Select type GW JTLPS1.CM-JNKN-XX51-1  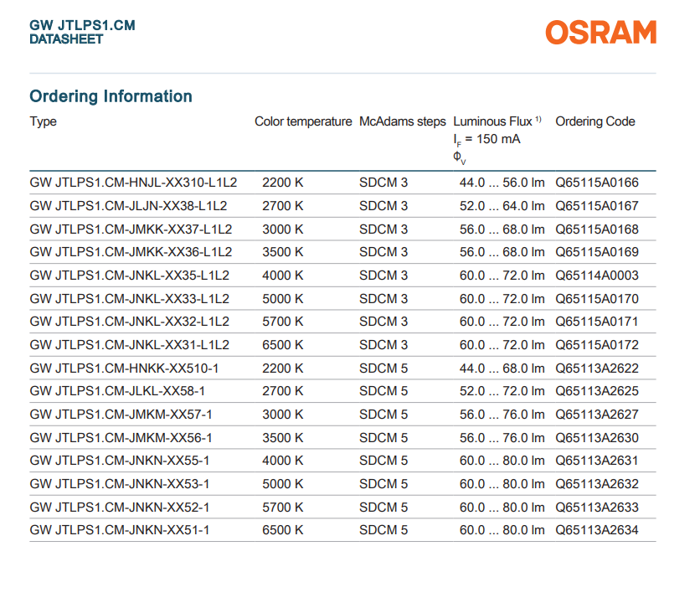click(x=120, y=530)
